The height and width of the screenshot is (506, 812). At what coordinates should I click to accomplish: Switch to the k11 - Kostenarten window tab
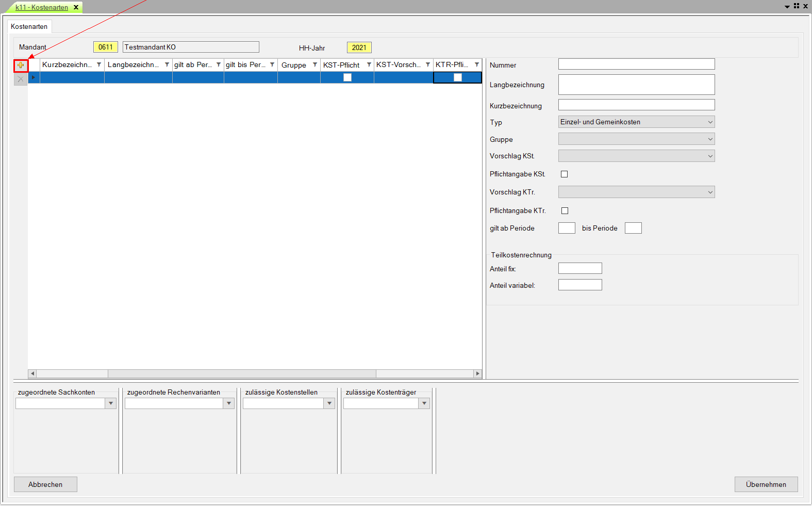[42, 7]
